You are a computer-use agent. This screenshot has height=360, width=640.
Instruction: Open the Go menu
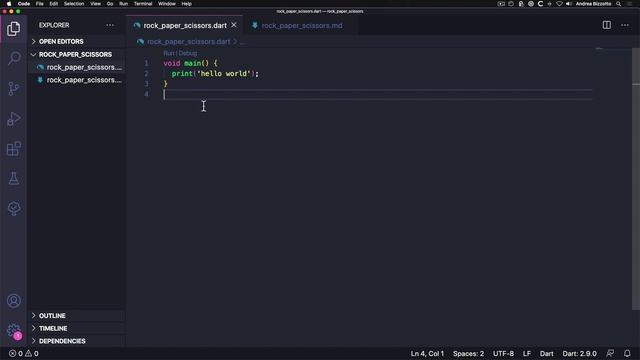(x=110, y=4)
